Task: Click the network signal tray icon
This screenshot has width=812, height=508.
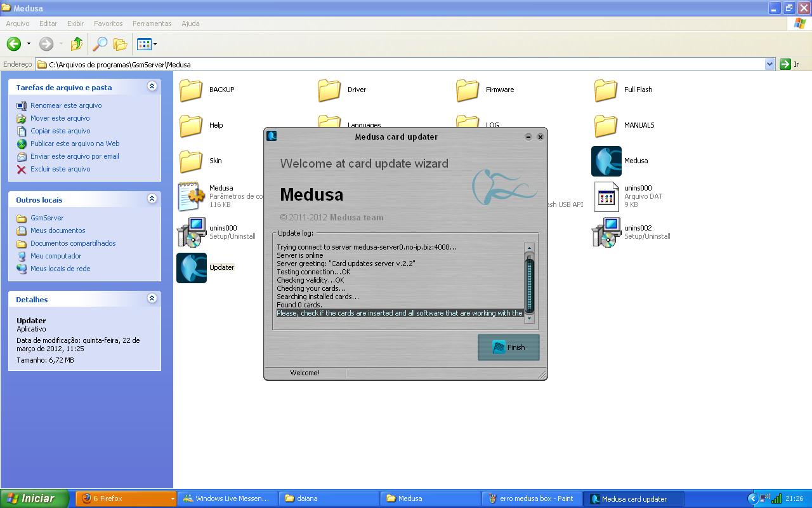Action: coord(776,498)
